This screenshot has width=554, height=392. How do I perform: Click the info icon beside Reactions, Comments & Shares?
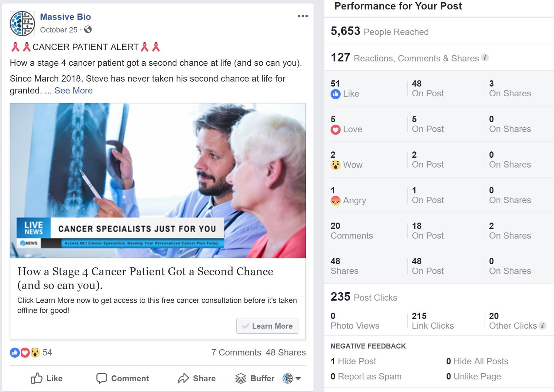click(485, 58)
